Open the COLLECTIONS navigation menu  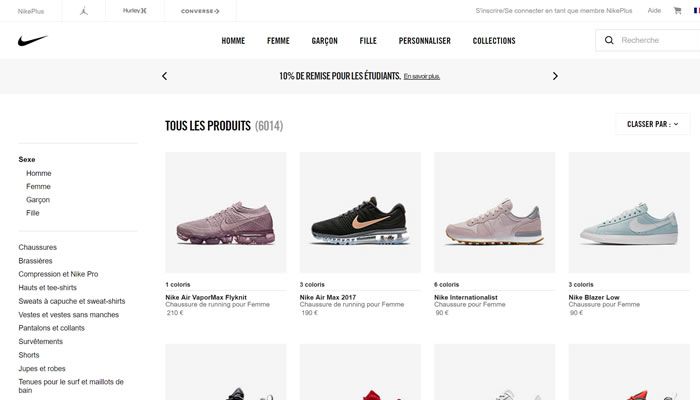(x=494, y=41)
